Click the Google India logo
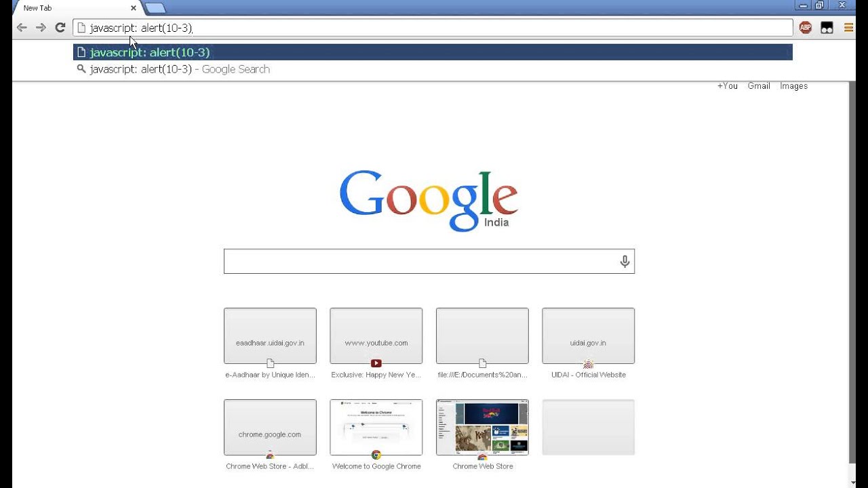This screenshot has width=868, height=488. [x=429, y=201]
